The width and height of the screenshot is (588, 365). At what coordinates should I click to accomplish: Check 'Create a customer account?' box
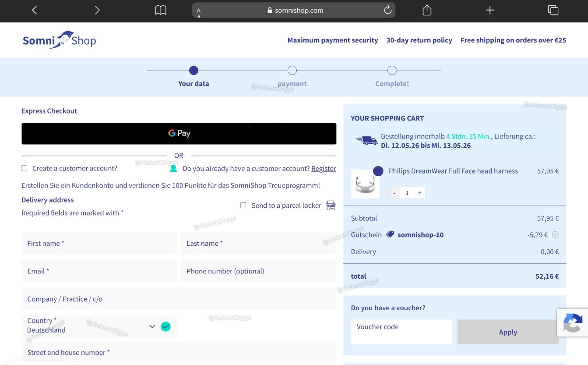click(24, 168)
